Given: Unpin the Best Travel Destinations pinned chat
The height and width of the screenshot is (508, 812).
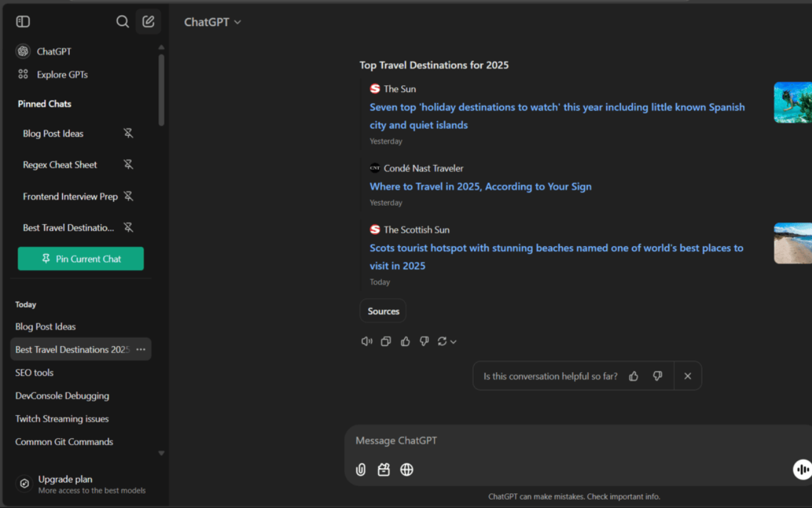Looking at the screenshot, I should (128, 227).
